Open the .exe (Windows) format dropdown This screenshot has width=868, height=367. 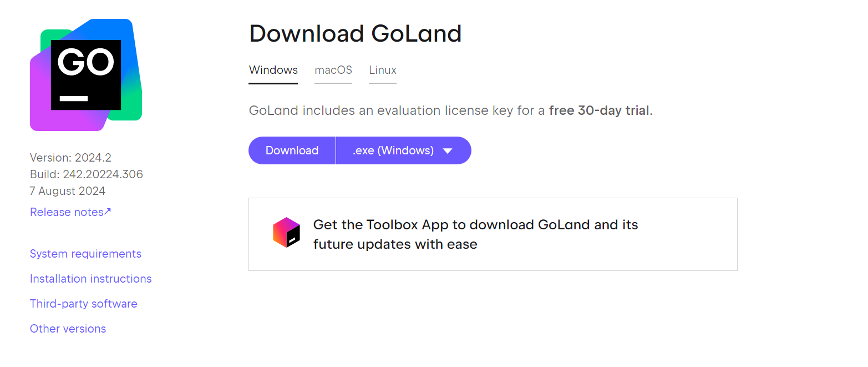pos(404,150)
